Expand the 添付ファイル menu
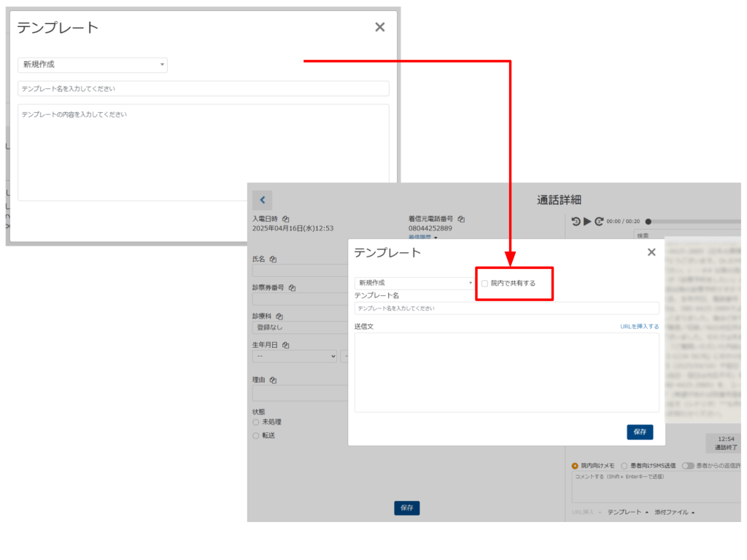Viewport: 747px width, 560px height. pos(674,513)
